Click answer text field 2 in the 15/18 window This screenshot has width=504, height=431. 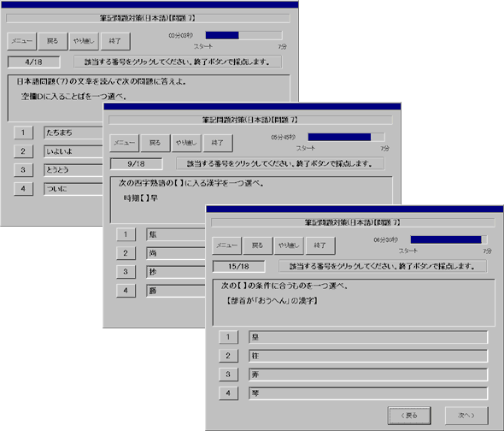368,356
